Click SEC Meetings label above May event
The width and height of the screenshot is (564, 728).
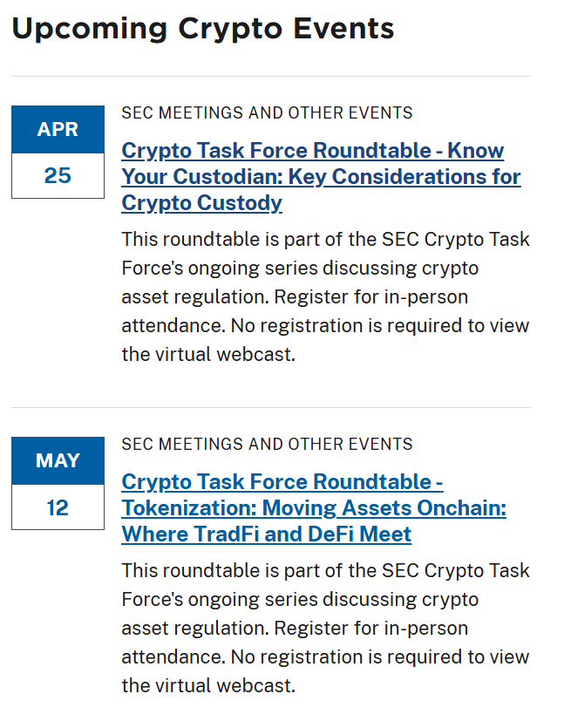point(267,445)
